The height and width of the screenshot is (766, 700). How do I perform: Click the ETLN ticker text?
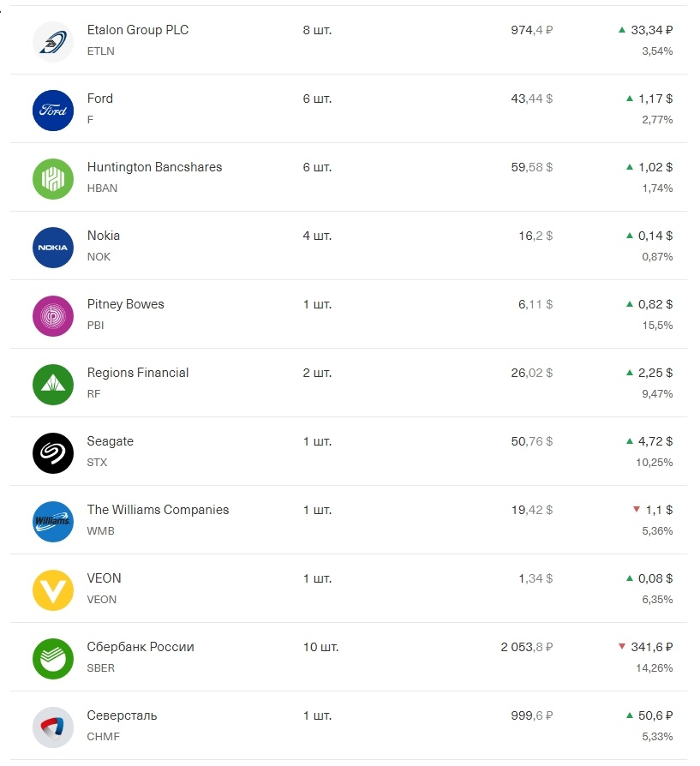pos(100,51)
